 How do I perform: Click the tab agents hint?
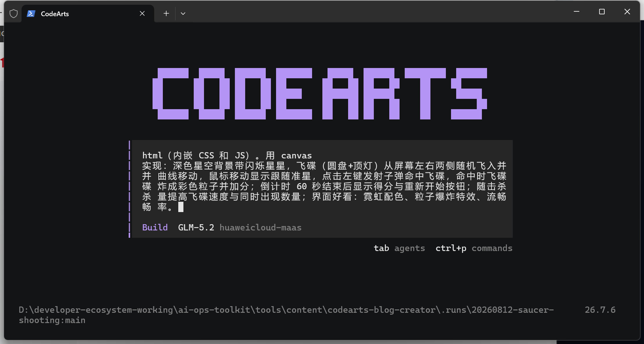coord(399,248)
